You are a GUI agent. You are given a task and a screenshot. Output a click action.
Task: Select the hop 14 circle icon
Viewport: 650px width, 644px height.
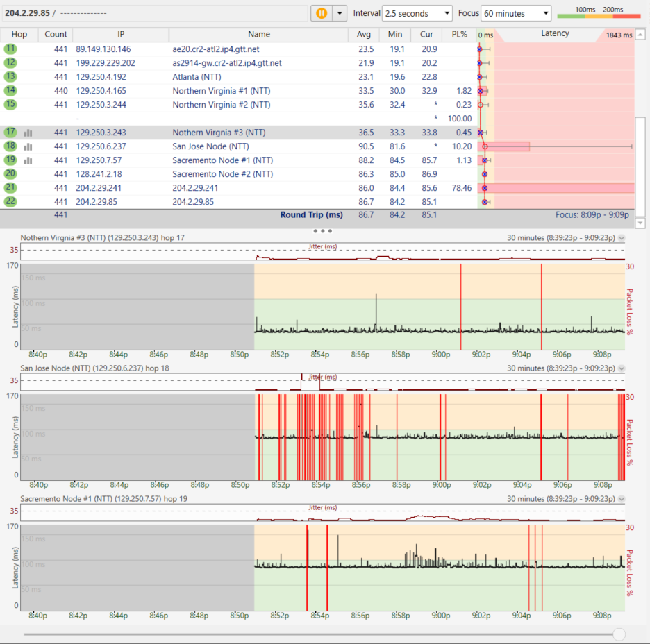pyautogui.click(x=10, y=90)
